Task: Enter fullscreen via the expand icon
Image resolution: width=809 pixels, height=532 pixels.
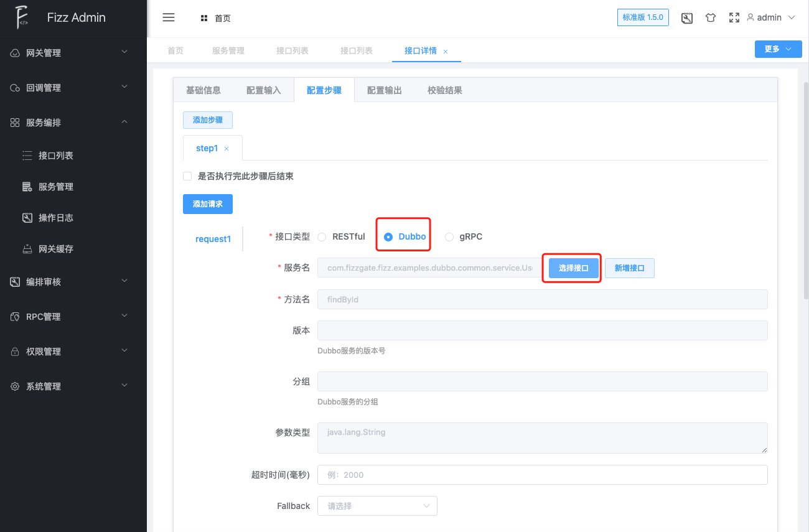Action: point(734,17)
